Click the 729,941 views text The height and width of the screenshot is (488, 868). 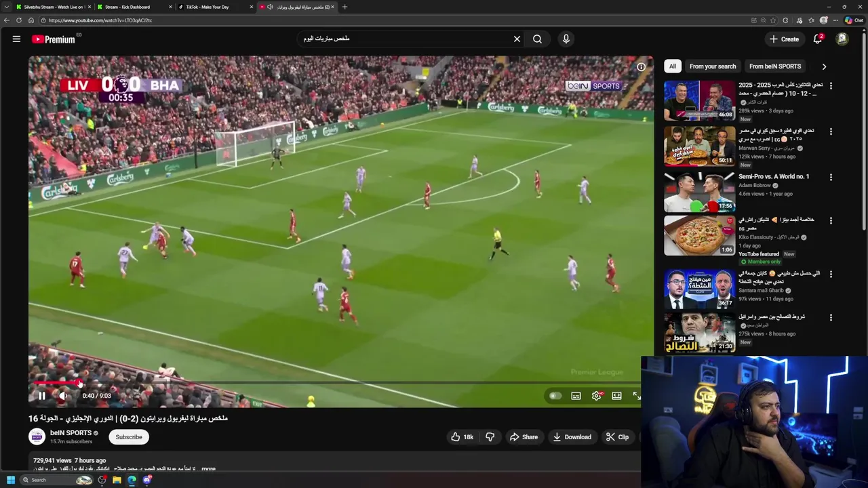pos(52,460)
